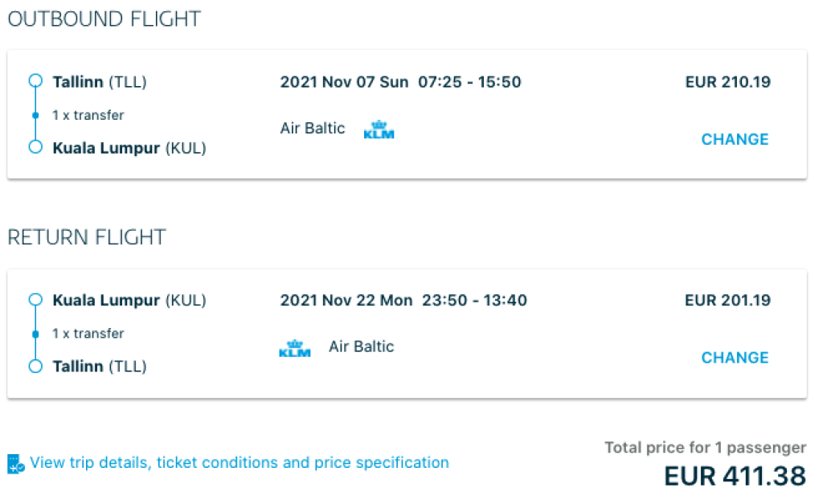Select the outbound price EUR 210.19
This screenshot has width=823, height=504.
(727, 81)
